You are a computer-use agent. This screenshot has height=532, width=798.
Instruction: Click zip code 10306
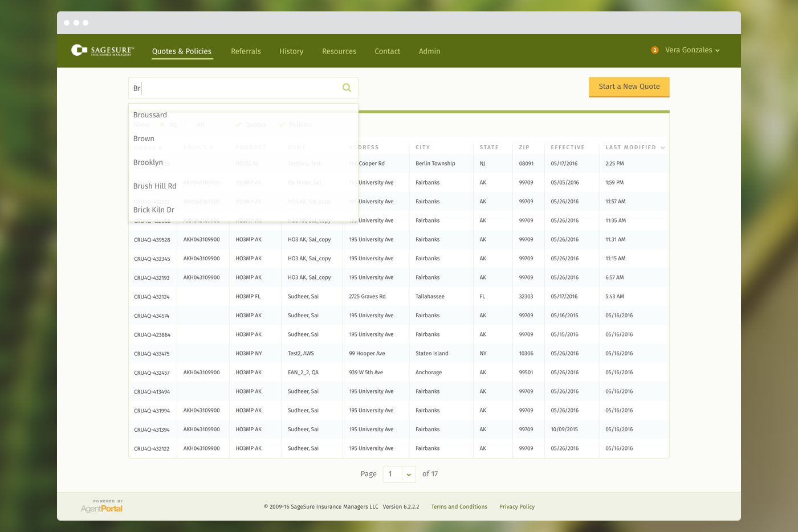pyautogui.click(x=526, y=353)
